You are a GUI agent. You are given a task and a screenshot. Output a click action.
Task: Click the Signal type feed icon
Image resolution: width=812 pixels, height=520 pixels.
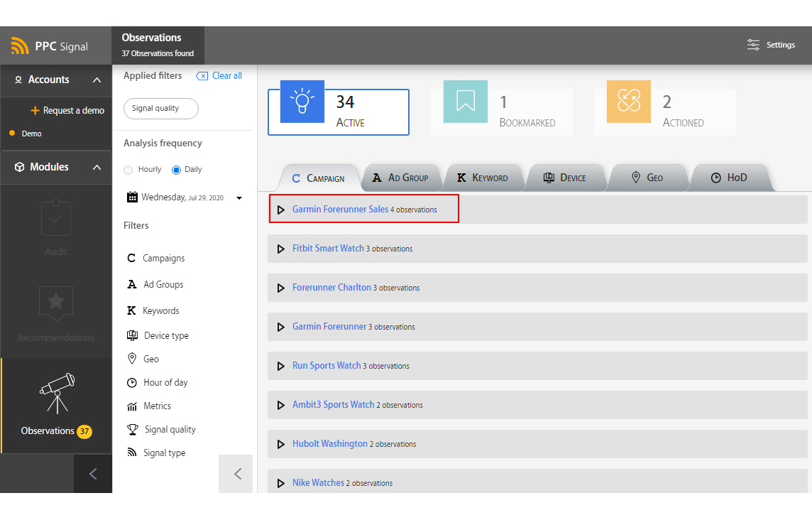tap(132, 453)
